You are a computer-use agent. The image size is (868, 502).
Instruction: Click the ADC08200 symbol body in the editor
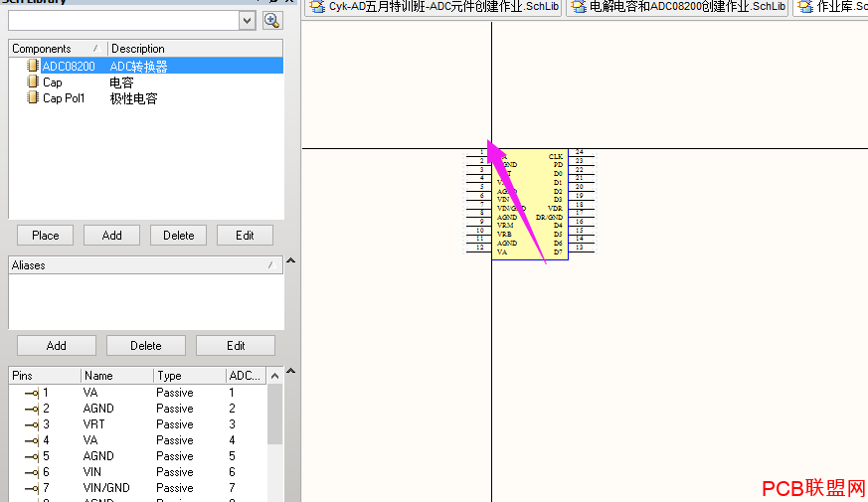530,204
